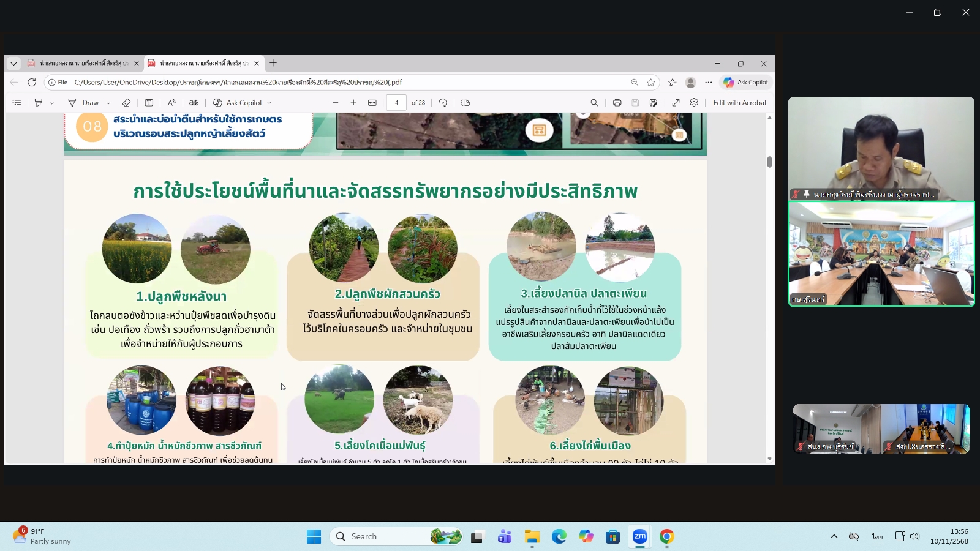This screenshot has height=551, width=980.
Task: Open the Draw tool dropdown
Action: 108,102
